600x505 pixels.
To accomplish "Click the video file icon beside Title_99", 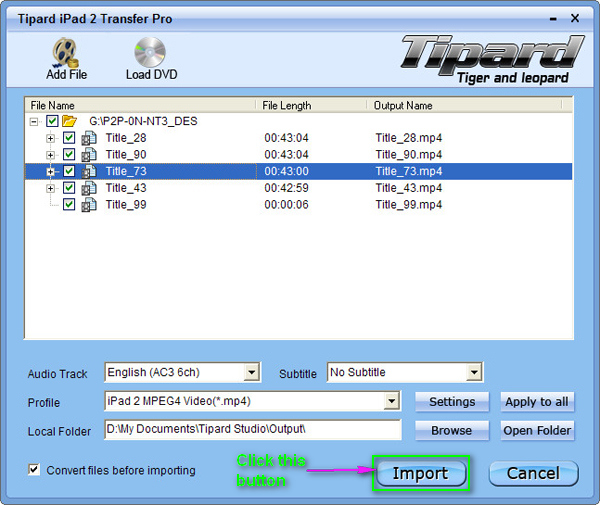I will tap(89, 205).
